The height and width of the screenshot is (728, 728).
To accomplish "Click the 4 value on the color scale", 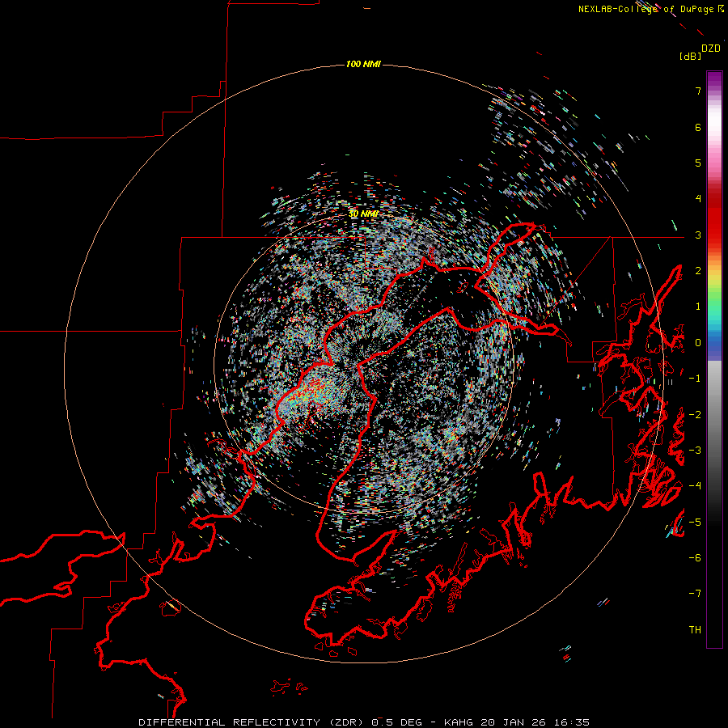I will pos(698,199).
